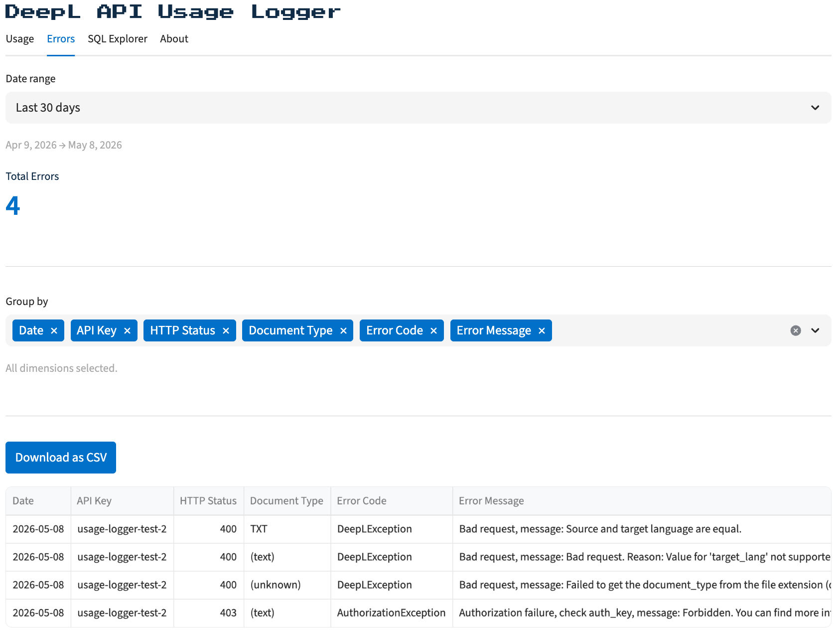Expand the Group by dropdown chevron
This screenshot has width=840, height=635.
pyautogui.click(x=815, y=330)
